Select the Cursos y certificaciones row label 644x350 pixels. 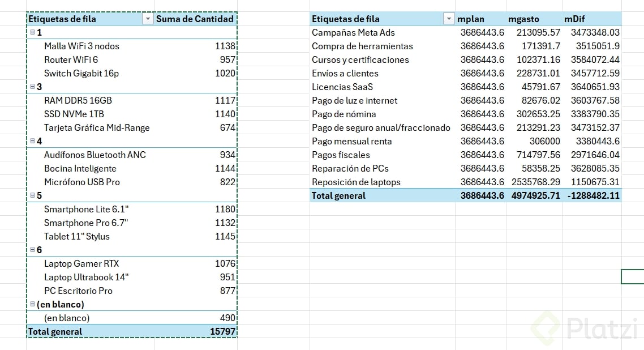pos(360,59)
